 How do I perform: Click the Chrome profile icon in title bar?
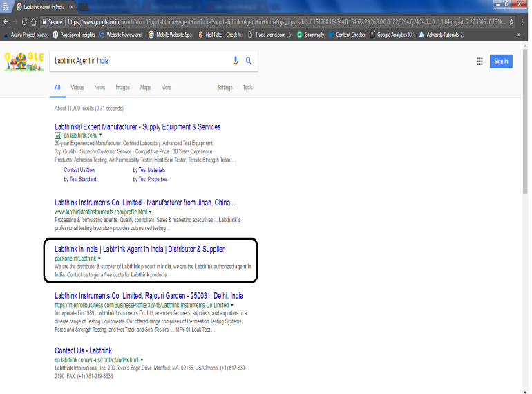click(5, 6)
